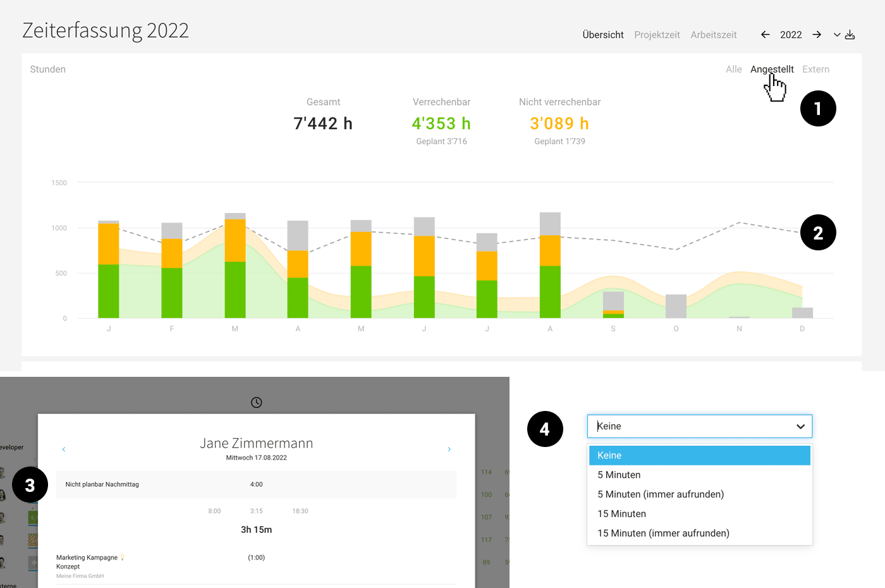Select the Nicht planbar Nachmittag row

(x=257, y=484)
